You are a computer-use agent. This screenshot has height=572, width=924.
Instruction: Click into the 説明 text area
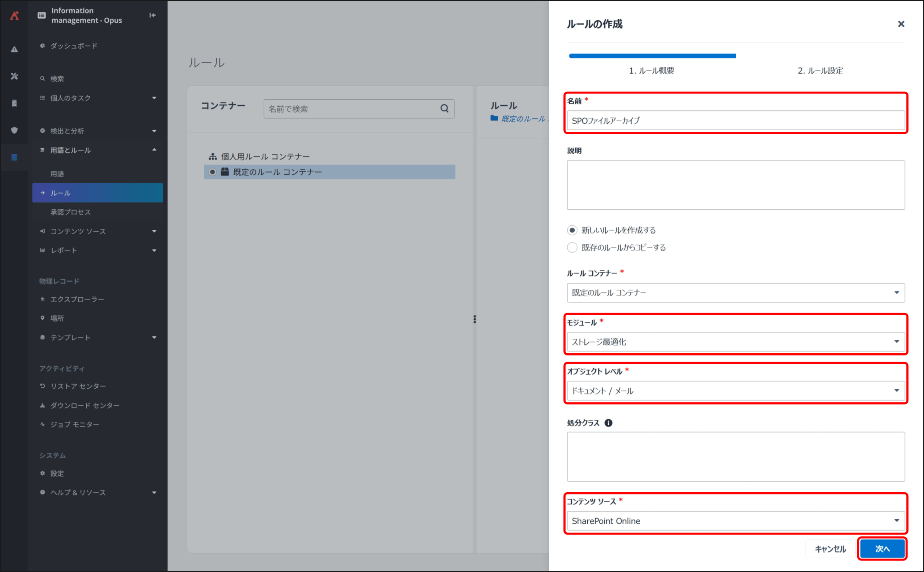(x=735, y=185)
